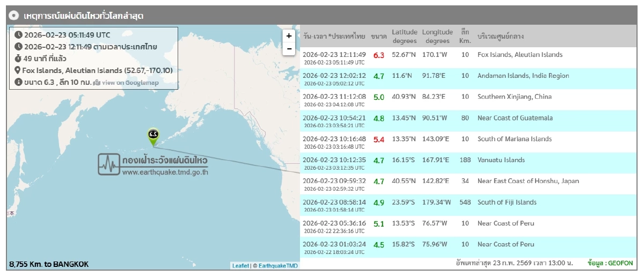Zoom in on the earthquake map
This screenshot has height=276, width=644.
[x=289, y=36]
